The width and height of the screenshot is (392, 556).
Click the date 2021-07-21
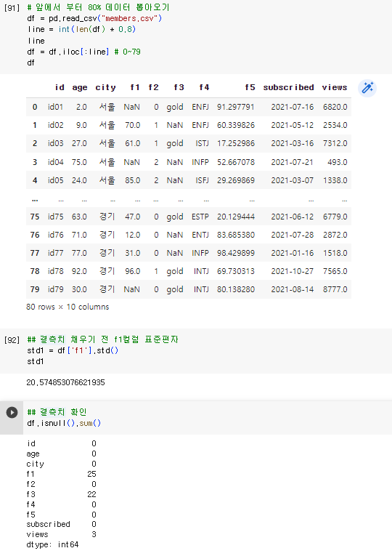pyautogui.click(x=292, y=162)
